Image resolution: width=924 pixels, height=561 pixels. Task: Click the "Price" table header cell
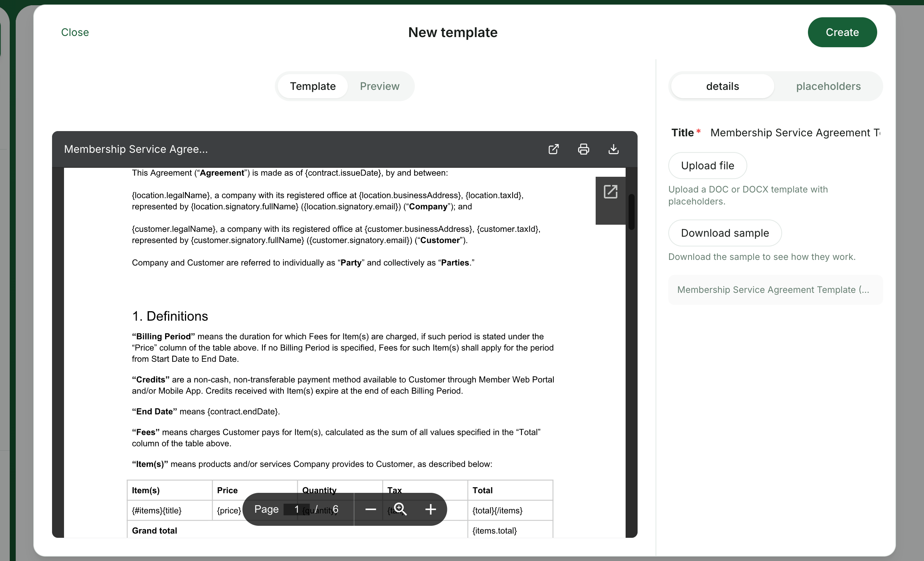tap(255, 490)
